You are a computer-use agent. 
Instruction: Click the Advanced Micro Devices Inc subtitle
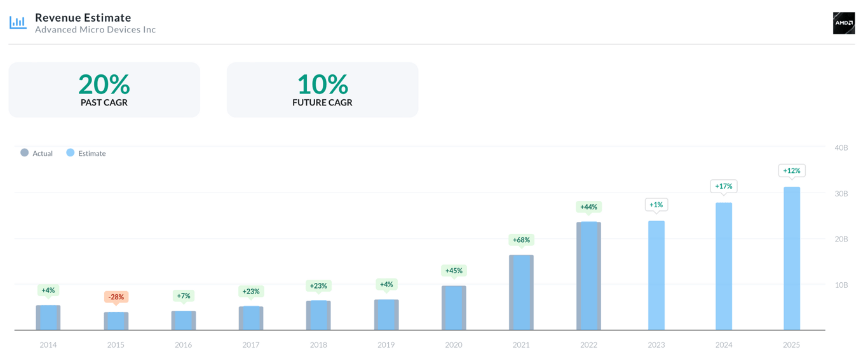pos(95,29)
